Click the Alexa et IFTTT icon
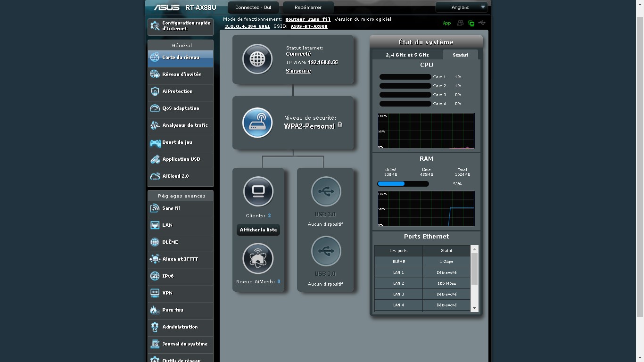Screen dimensions: 644x362 click(x=155, y=259)
